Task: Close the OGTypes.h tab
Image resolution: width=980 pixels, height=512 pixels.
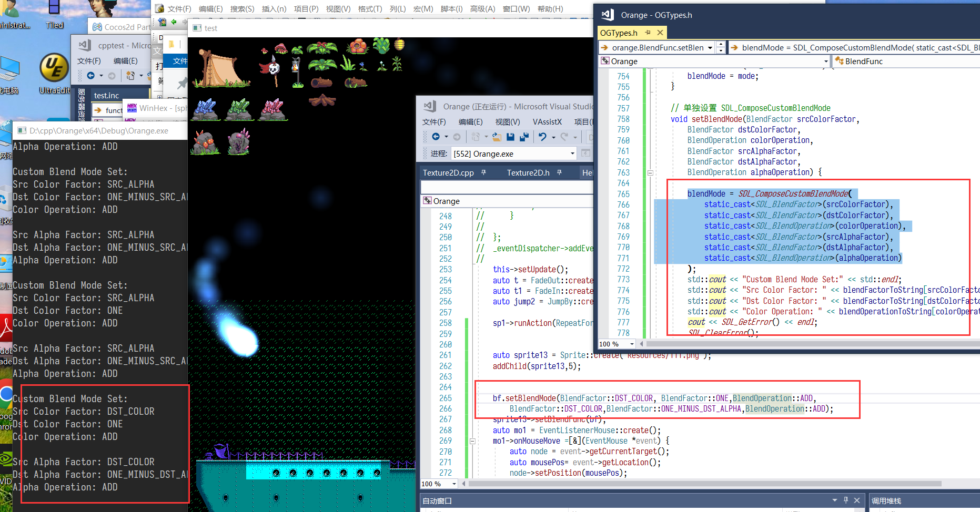Action: 660,33
